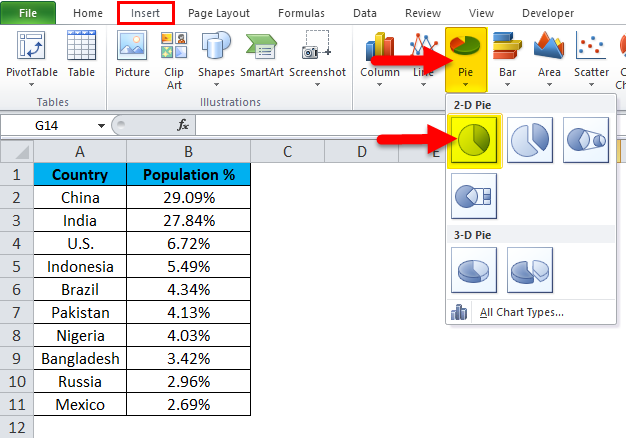The width and height of the screenshot is (626, 438).
Task: Switch to the Review tab
Action: [x=423, y=13]
